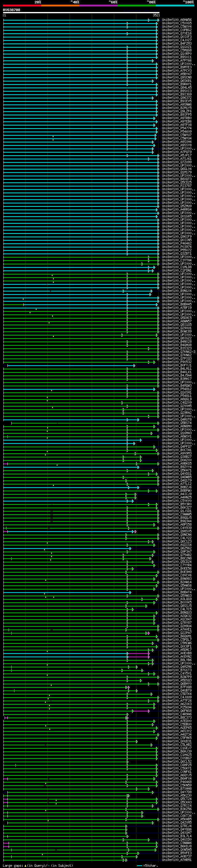Select the UniRef100_Q8SSJ5 label
The height and width of the screenshot is (868, 197).
click(x=177, y=606)
